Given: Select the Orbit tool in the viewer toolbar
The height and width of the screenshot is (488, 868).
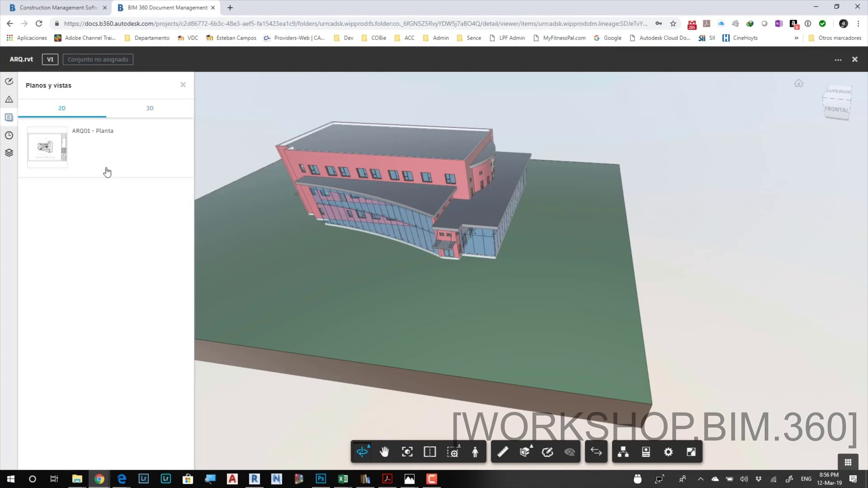Looking at the screenshot, I should tap(362, 452).
